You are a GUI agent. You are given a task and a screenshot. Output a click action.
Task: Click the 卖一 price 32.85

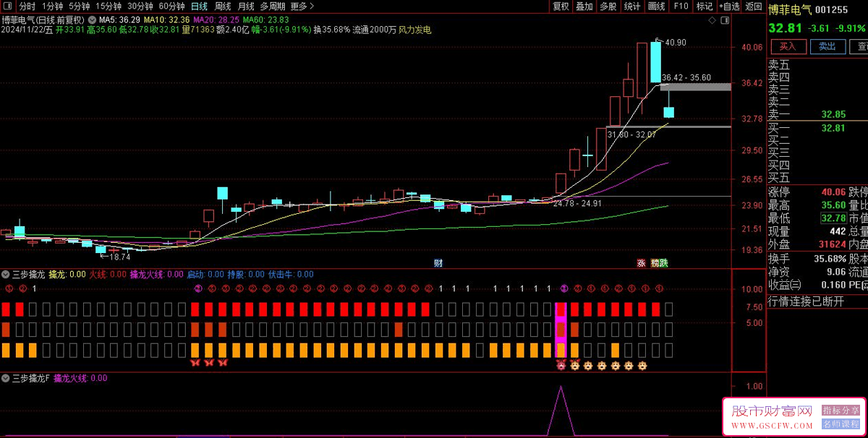tap(833, 115)
